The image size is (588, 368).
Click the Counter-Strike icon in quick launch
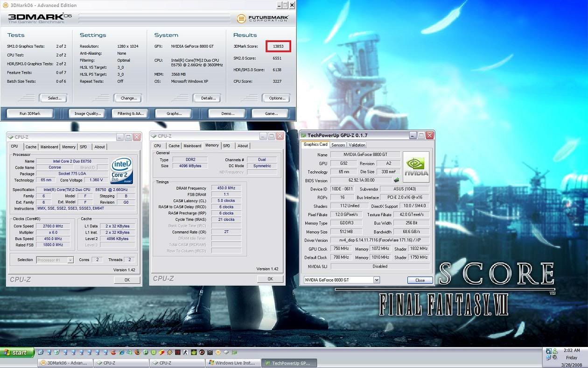point(185,352)
